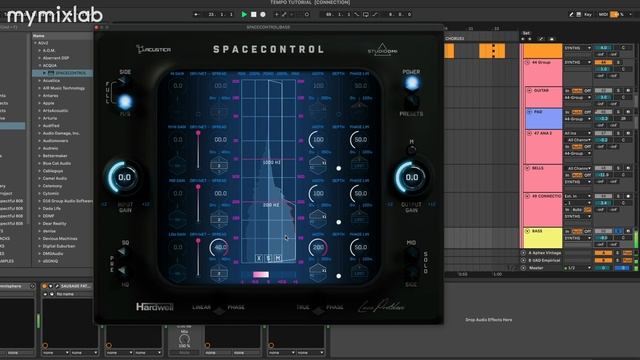
Task: Click the mid band PHASE LIM knob 50.0
Action: pyautogui.click(x=360, y=193)
